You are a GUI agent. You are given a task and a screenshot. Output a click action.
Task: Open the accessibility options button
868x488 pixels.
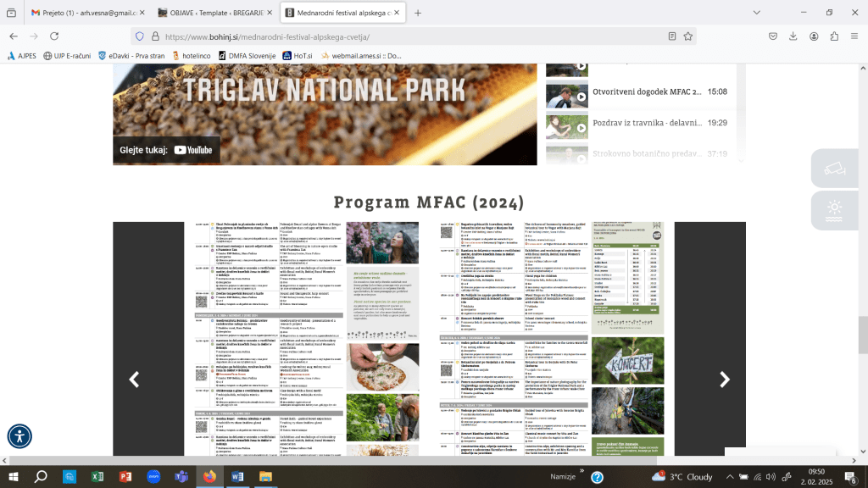click(x=19, y=436)
